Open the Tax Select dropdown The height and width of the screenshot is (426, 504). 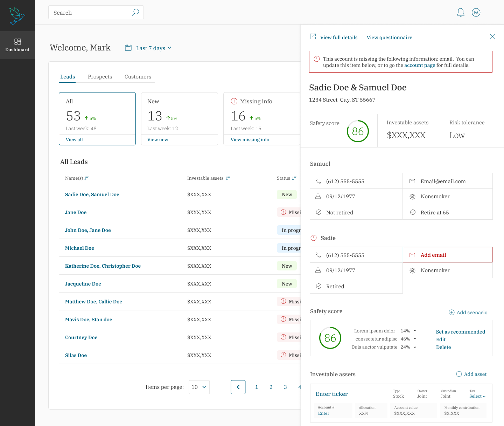(477, 396)
